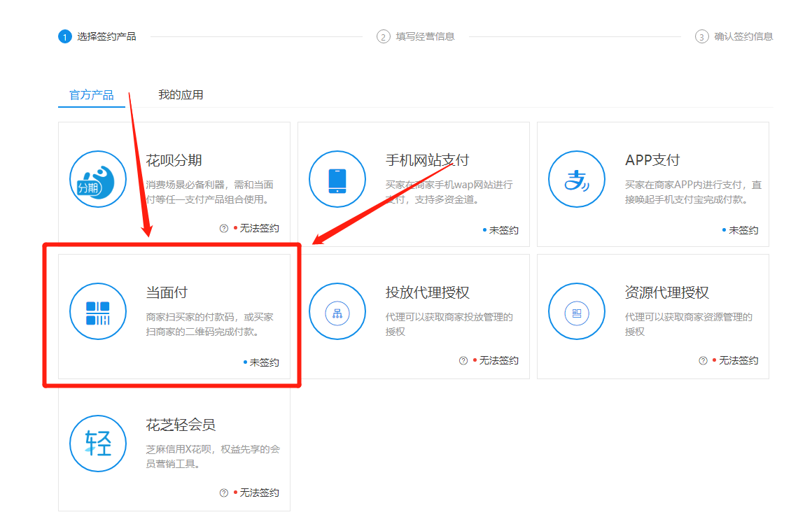Open the 当面付 product card
The width and height of the screenshot is (812, 524).
click(174, 315)
